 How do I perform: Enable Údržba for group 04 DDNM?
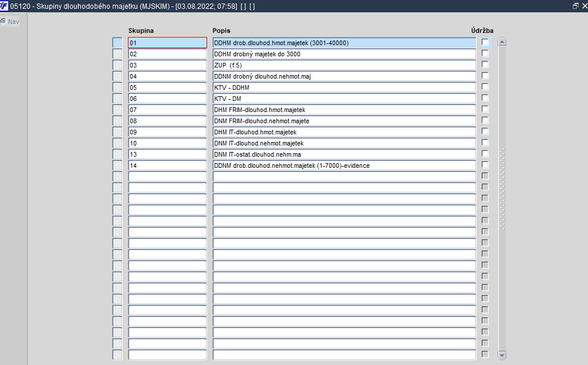pos(485,75)
